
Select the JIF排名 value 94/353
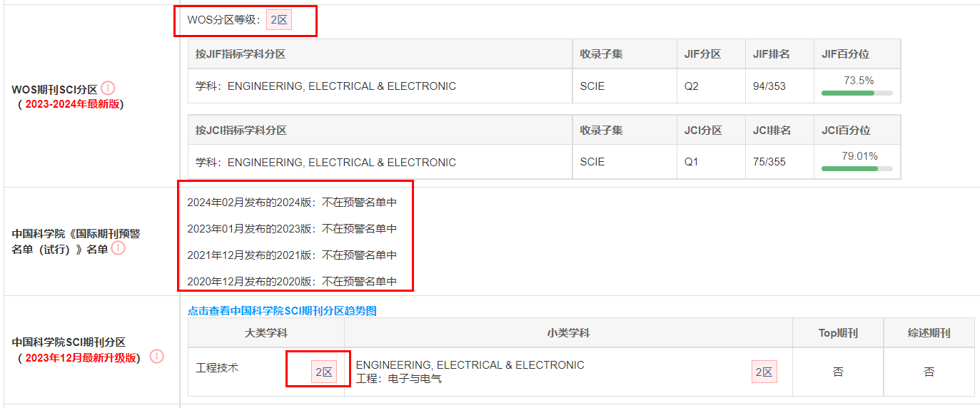pos(769,86)
